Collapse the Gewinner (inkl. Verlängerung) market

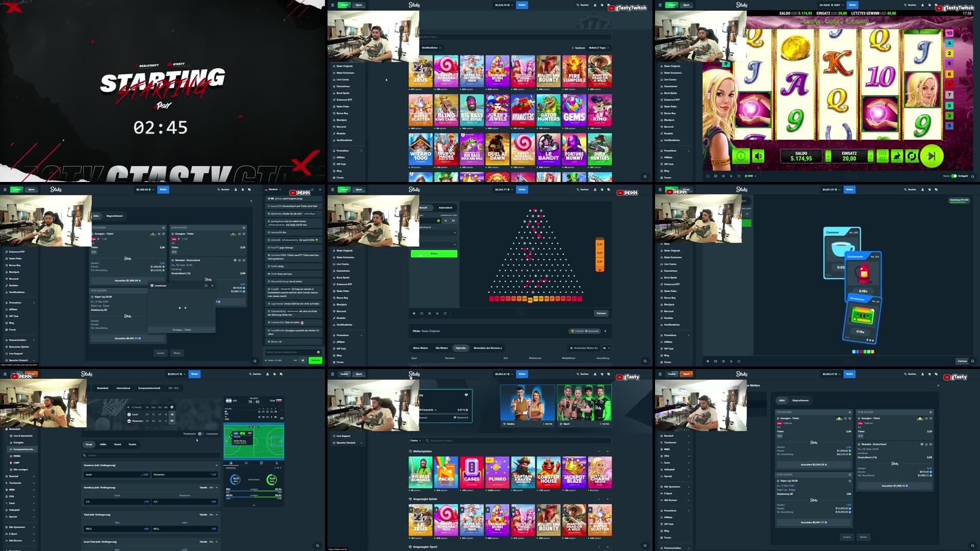pos(216,465)
